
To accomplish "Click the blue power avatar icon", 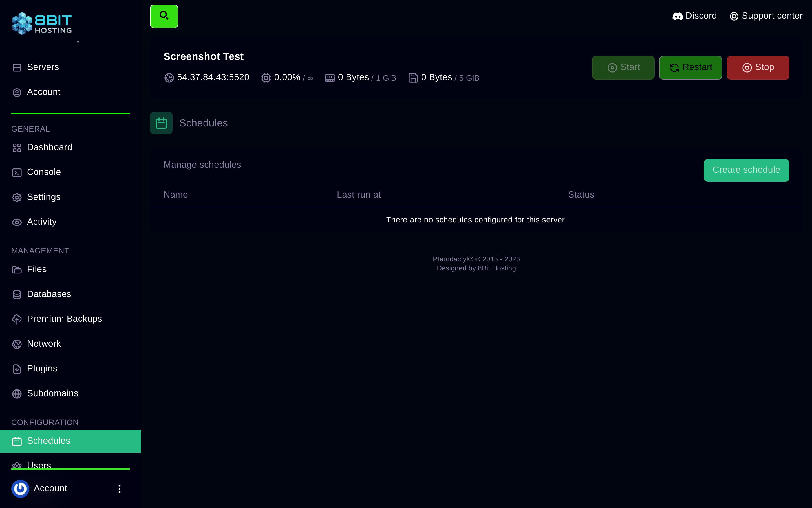I will click(20, 489).
